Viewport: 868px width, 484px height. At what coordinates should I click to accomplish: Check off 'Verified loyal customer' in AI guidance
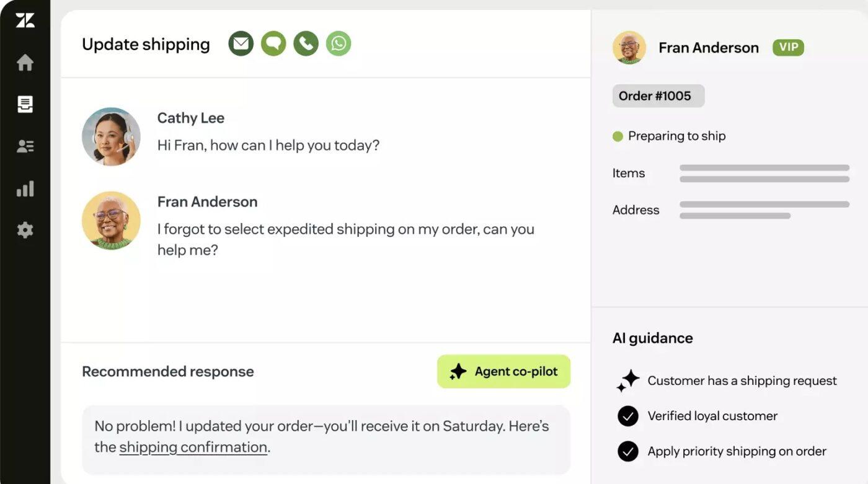627,416
